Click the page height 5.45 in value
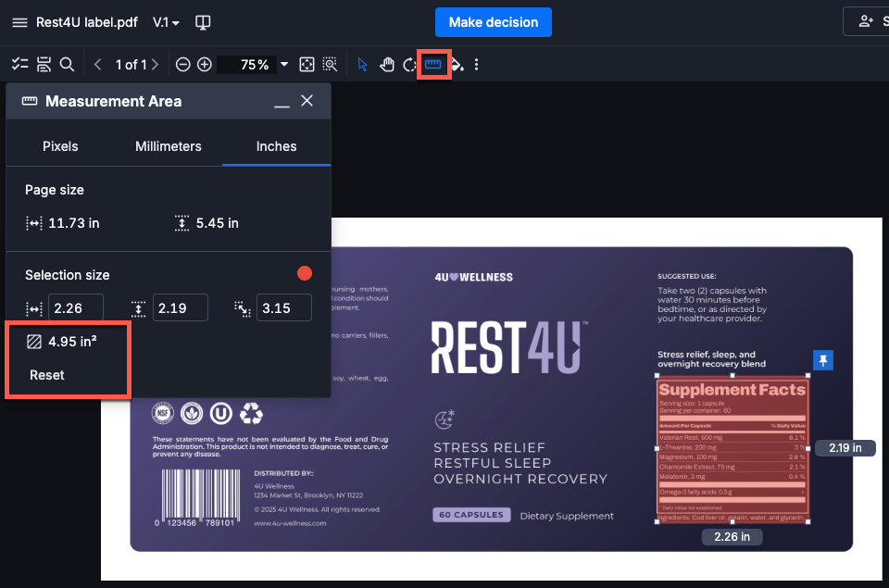This screenshot has width=889, height=588. click(217, 223)
